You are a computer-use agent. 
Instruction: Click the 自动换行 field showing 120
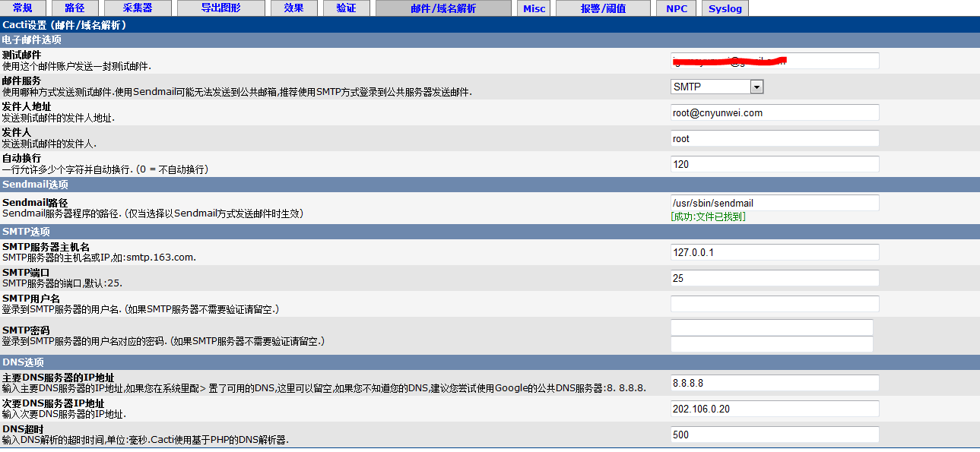[x=775, y=164]
